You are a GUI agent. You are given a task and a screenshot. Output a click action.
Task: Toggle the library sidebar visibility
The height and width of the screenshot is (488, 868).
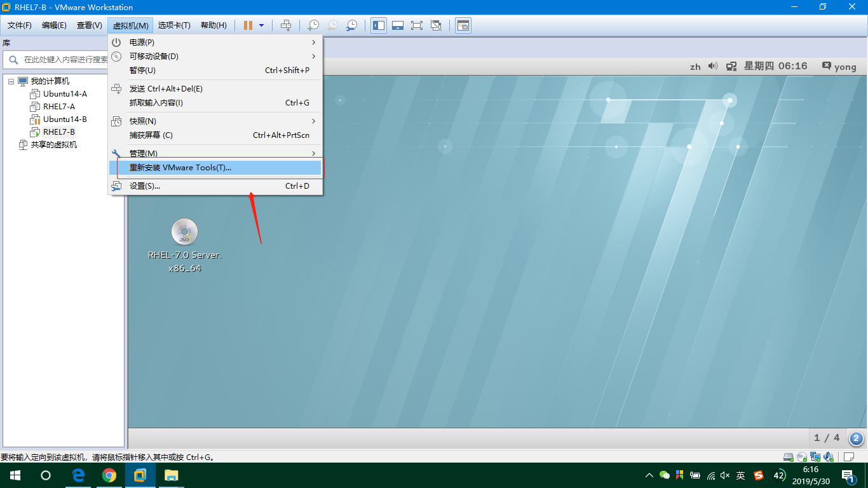click(379, 25)
